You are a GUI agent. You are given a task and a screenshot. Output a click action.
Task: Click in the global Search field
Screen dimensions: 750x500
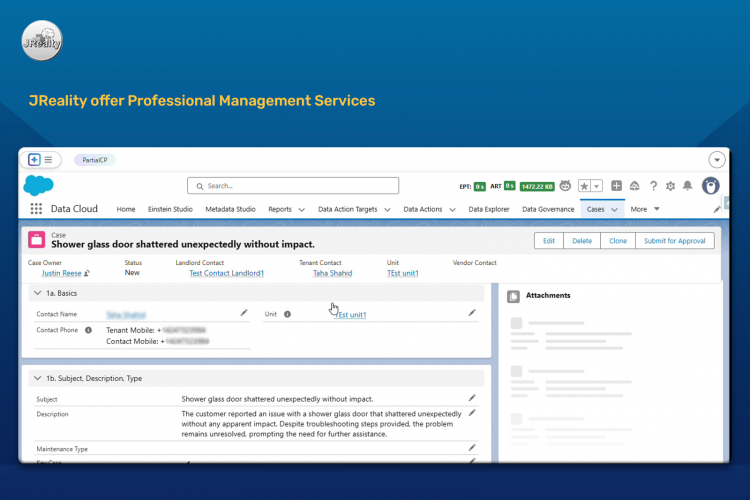pos(293,186)
